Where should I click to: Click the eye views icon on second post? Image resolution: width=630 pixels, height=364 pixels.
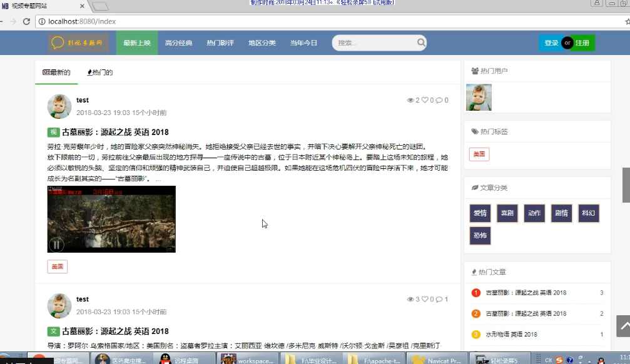[410, 300]
